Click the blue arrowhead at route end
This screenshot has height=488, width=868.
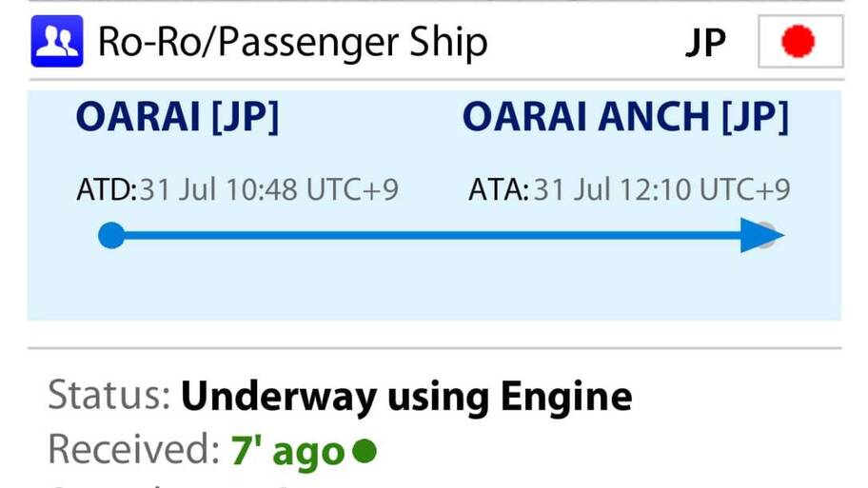[762, 235]
